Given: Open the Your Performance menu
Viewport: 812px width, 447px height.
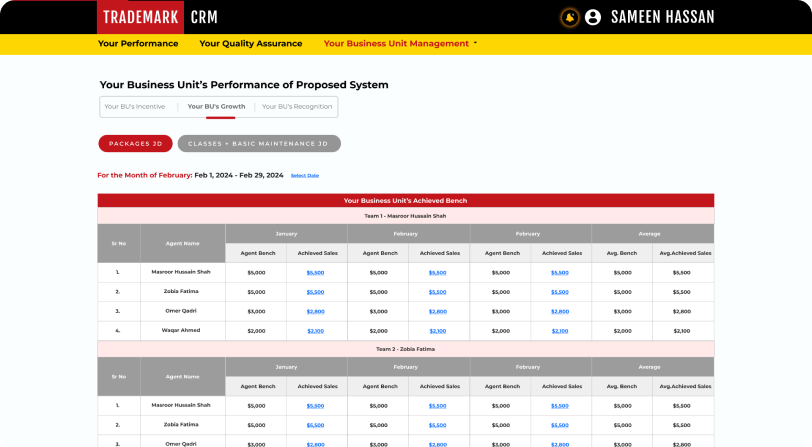Looking at the screenshot, I should click(x=138, y=44).
